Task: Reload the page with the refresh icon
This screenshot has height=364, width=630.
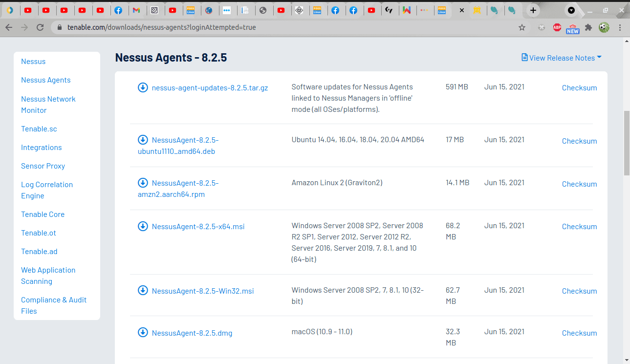Action: tap(40, 27)
